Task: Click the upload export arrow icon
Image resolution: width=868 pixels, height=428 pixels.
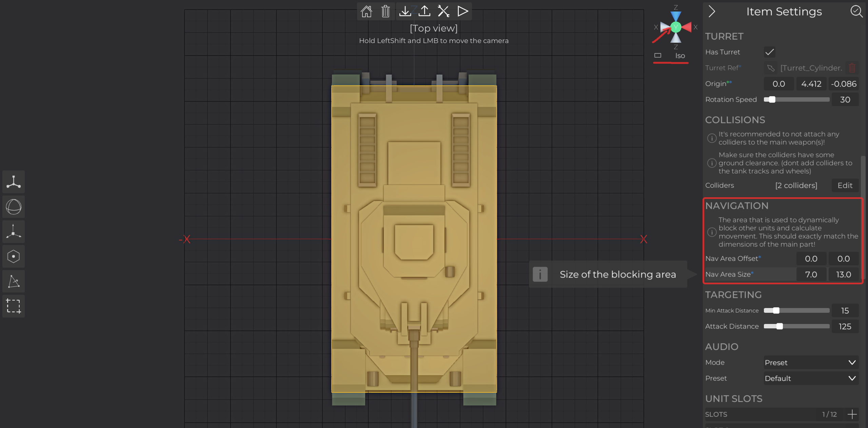Action: [x=424, y=12]
